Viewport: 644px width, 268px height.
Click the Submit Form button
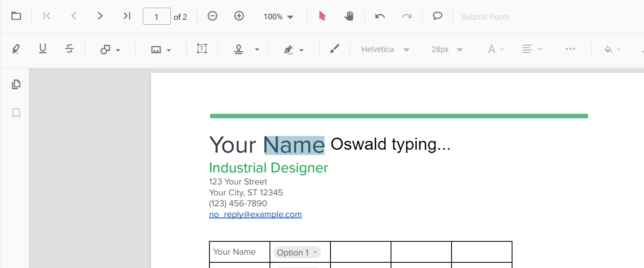pos(485,17)
